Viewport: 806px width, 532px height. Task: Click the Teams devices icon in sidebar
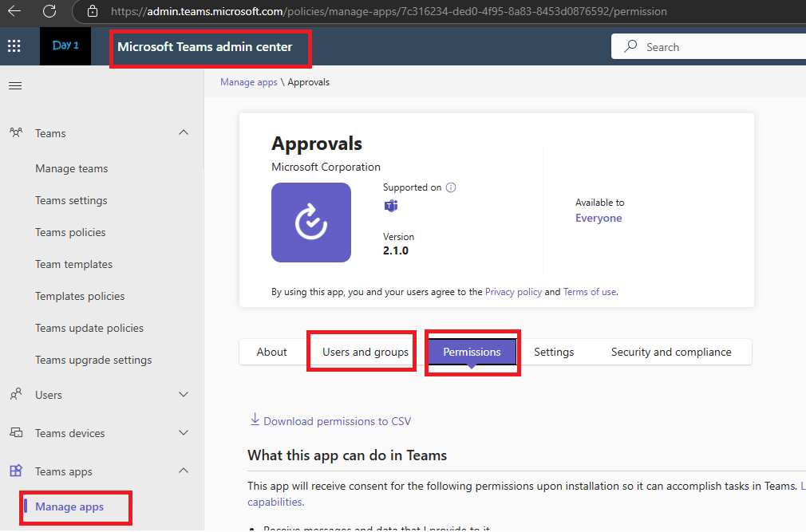click(x=16, y=432)
